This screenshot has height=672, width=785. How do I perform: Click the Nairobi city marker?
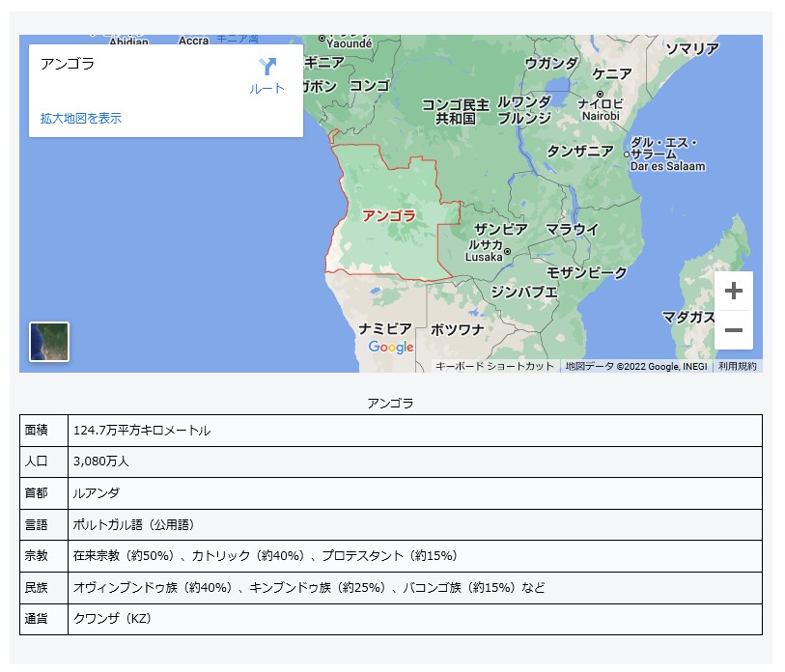click(601, 95)
